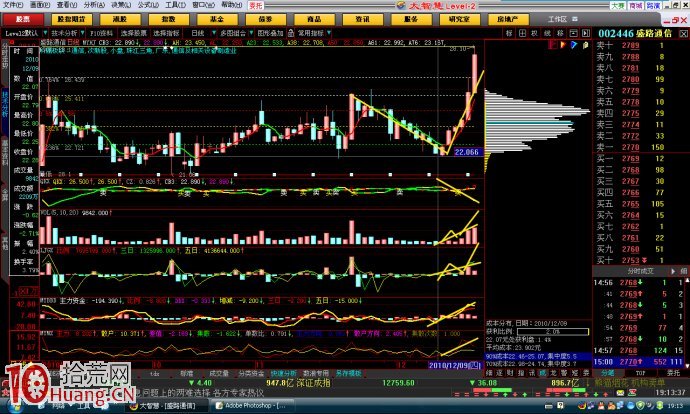Screen dimensions: 690x414
Task: Click the 路演 button at top right
Action: click(653, 5)
